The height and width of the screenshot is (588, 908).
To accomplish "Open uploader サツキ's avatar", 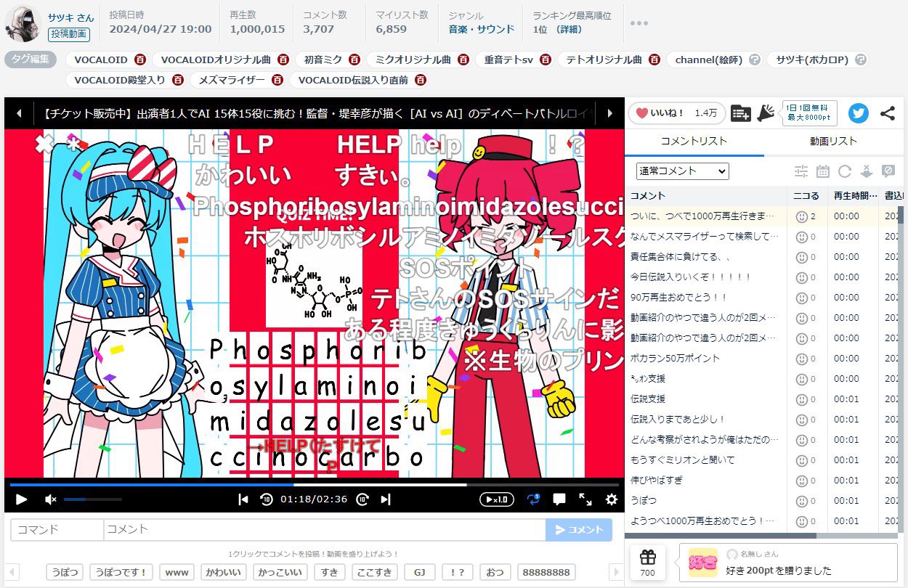I will pyautogui.click(x=22, y=23).
